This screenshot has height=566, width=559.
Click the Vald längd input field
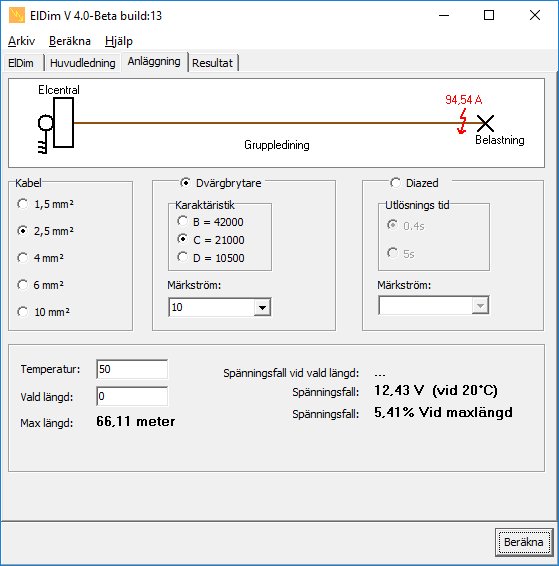click(132, 396)
